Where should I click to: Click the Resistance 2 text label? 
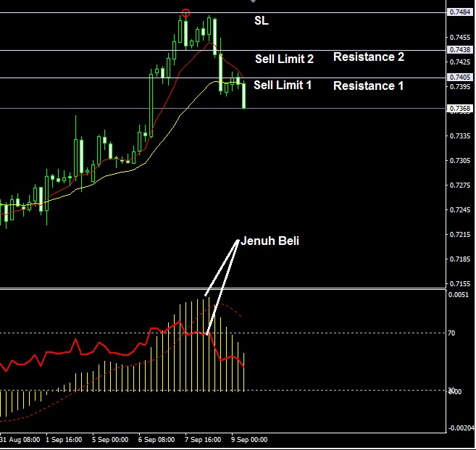pyautogui.click(x=369, y=57)
